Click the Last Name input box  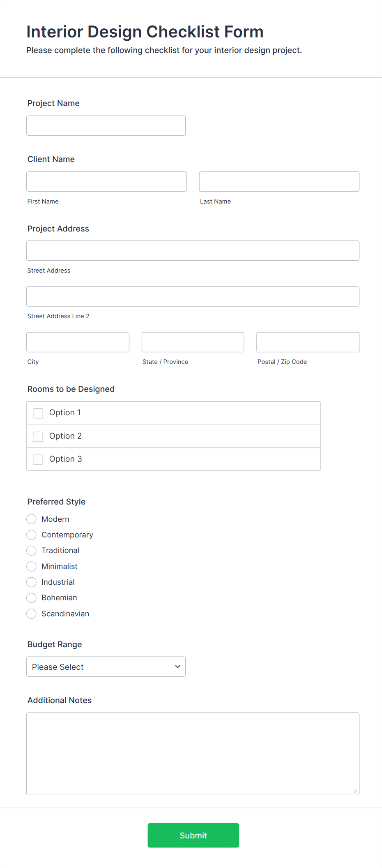coord(279,181)
